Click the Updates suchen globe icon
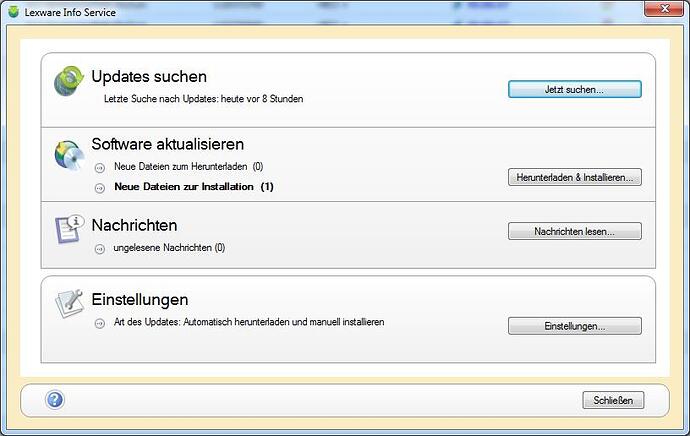 pos(69,81)
